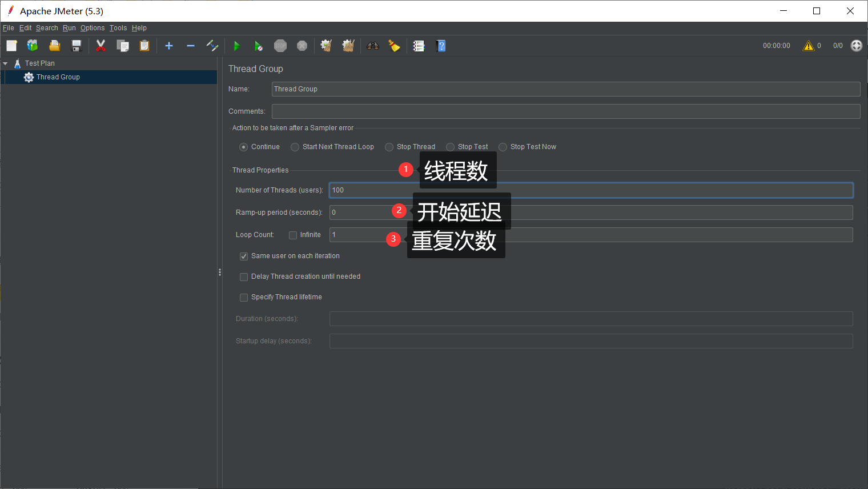The width and height of the screenshot is (868, 489).
Task: Click the 0/0 active threads counter
Action: coord(838,46)
